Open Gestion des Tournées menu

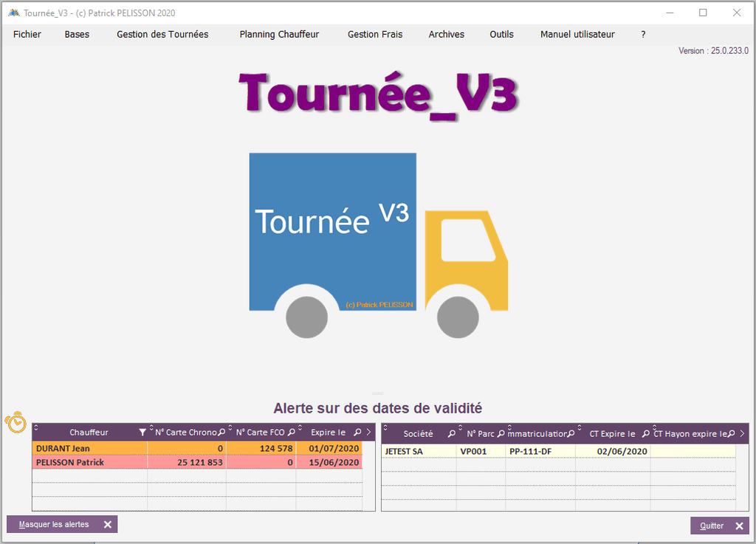(x=162, y=34)
